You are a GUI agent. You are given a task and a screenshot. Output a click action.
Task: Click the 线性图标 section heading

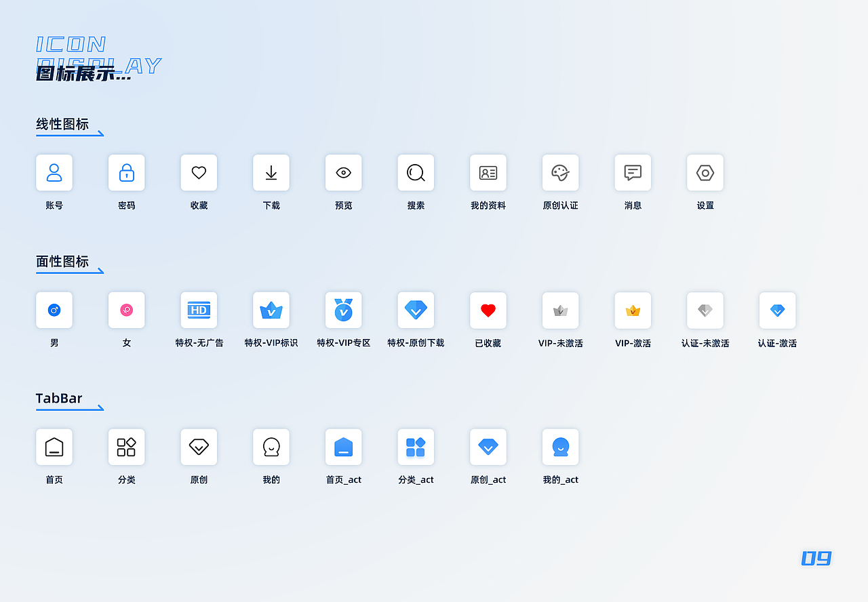[x=62, y=125]
